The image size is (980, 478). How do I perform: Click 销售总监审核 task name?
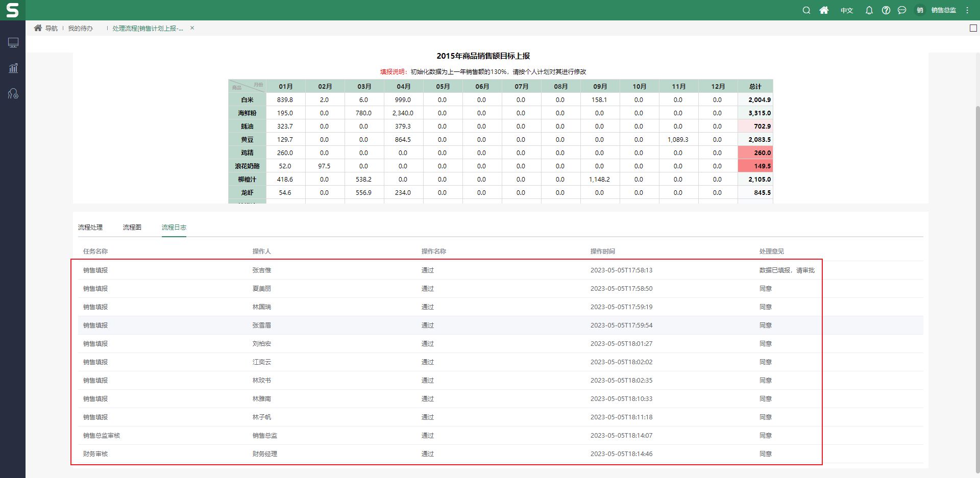tap(102, 436)
